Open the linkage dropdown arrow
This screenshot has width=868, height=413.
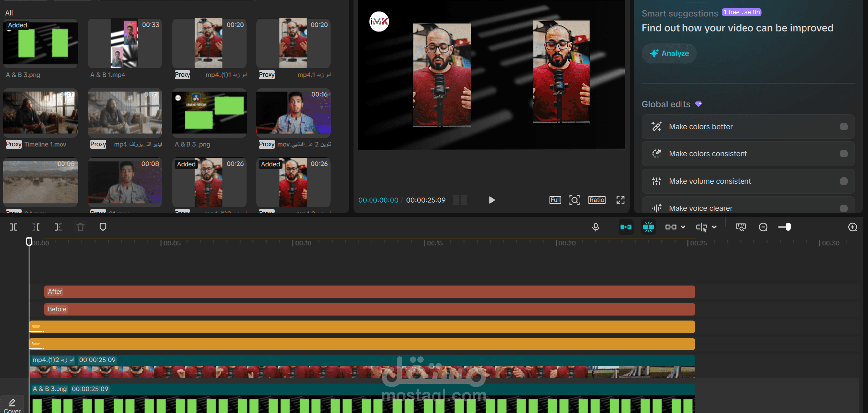coord(683,227)
